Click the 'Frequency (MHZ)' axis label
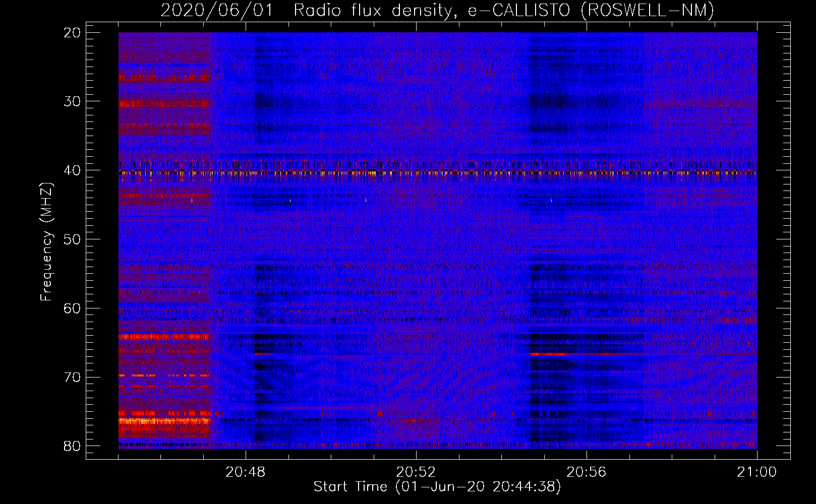The image size is (816, 504). (x=46, y=241)
